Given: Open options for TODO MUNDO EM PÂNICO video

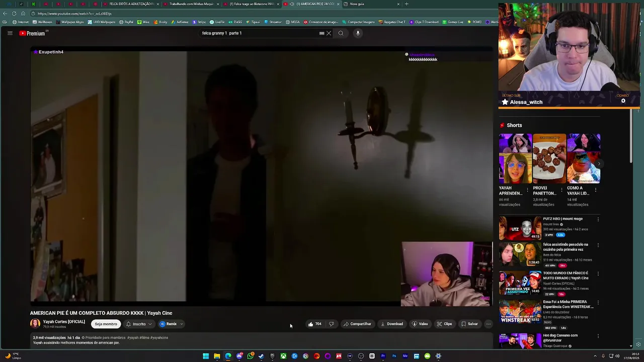Looking at the screenshot, I should 598,274.
